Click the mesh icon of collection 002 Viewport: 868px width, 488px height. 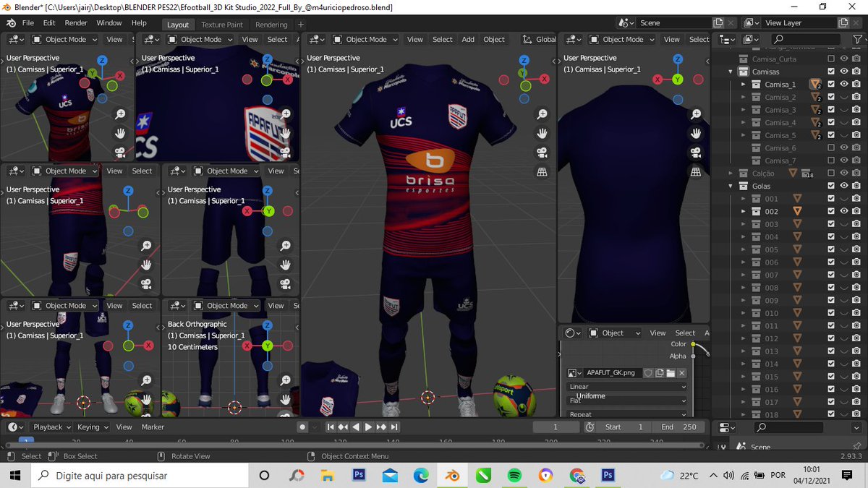point(797,211)
